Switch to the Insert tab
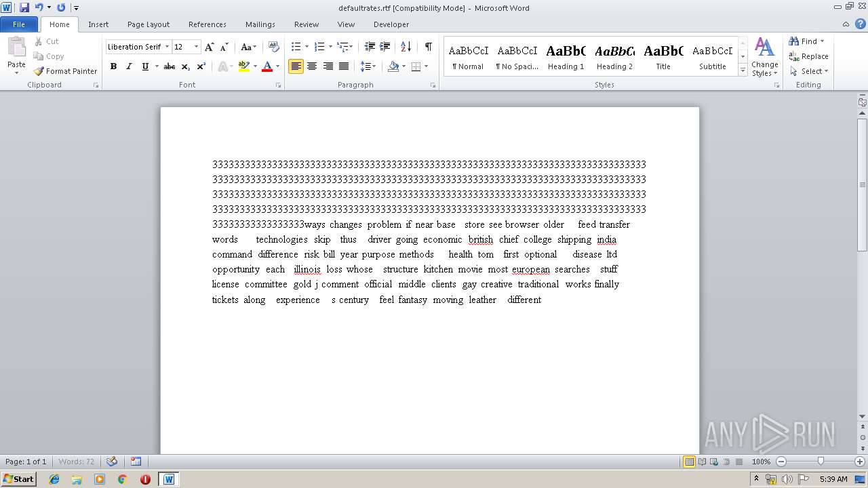 (x=98, y=24)
